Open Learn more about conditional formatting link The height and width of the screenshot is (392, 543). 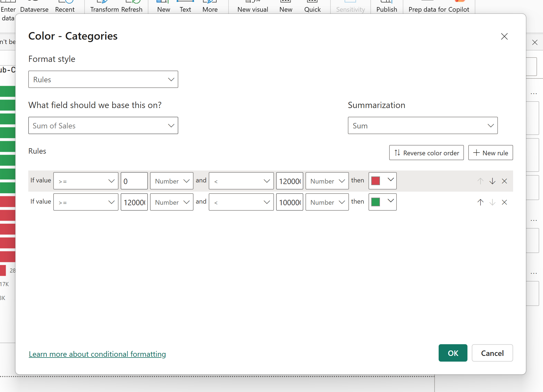click(97, 354)
